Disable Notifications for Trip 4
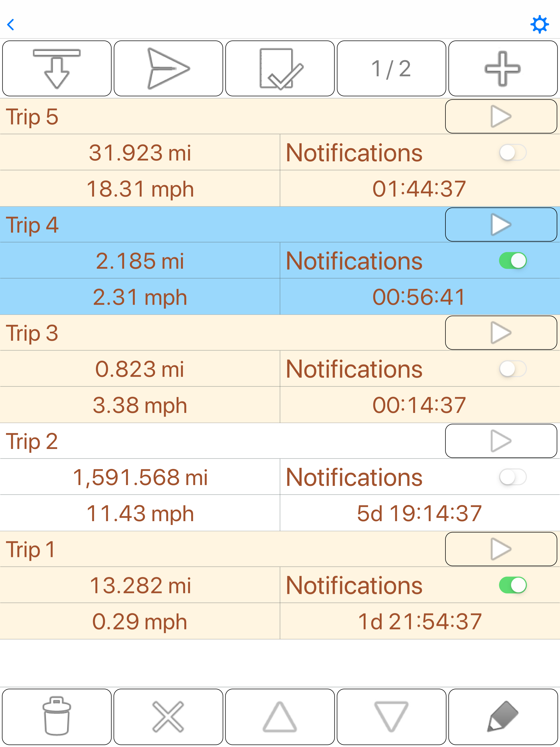 (512, 261)
